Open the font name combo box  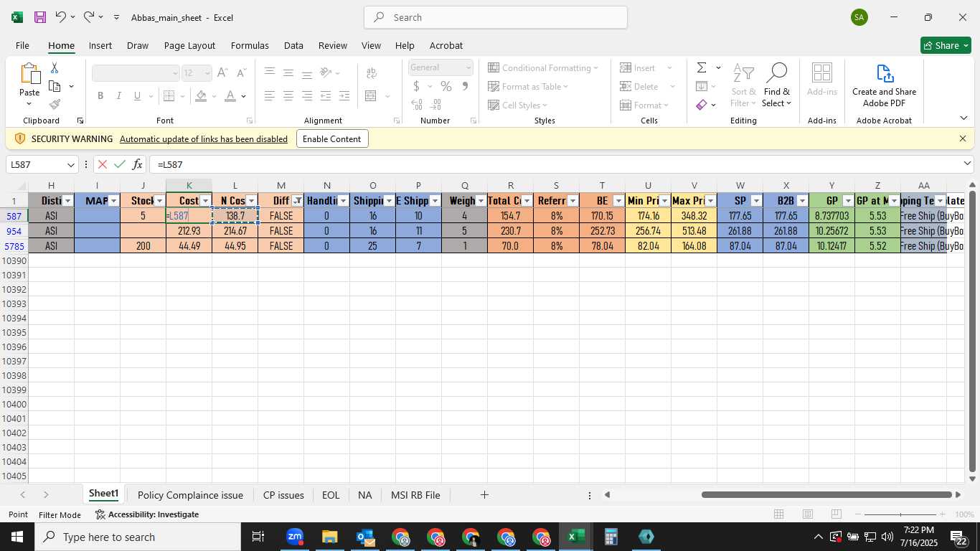(x=136, y=72)
